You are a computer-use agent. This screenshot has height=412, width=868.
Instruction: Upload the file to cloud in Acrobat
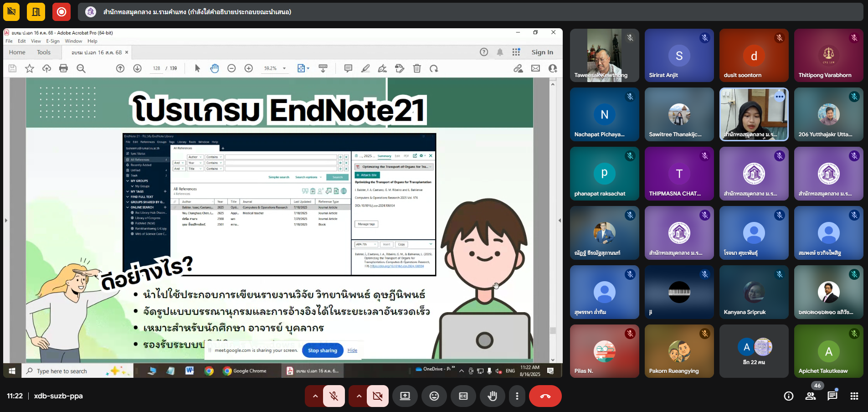click(x=46, y=68)
